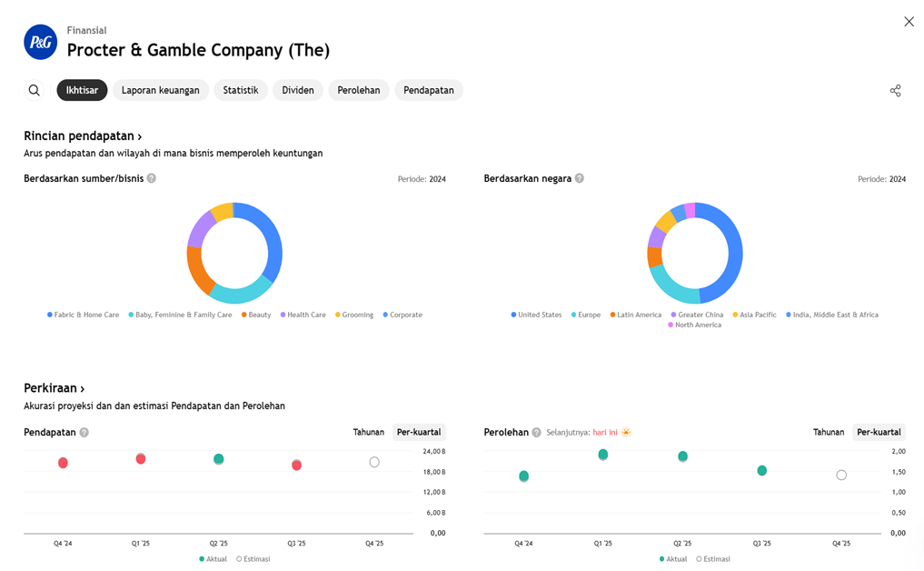924x571 pixels.
Task: Select the Ikhtisar tab
Action: coord(82,90)
